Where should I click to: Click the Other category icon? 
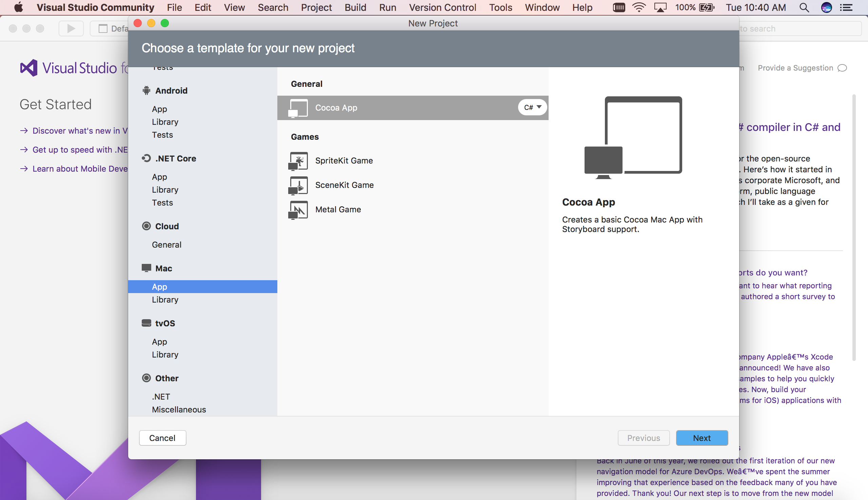146,378
